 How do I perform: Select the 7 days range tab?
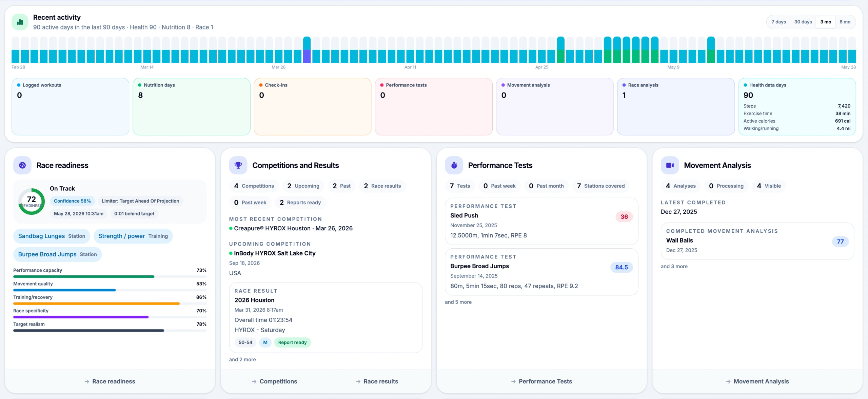[x=778, y=22]
